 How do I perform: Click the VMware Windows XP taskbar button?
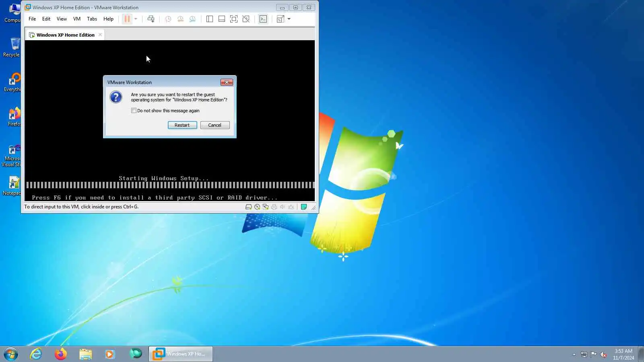click(x=181, y=354)
